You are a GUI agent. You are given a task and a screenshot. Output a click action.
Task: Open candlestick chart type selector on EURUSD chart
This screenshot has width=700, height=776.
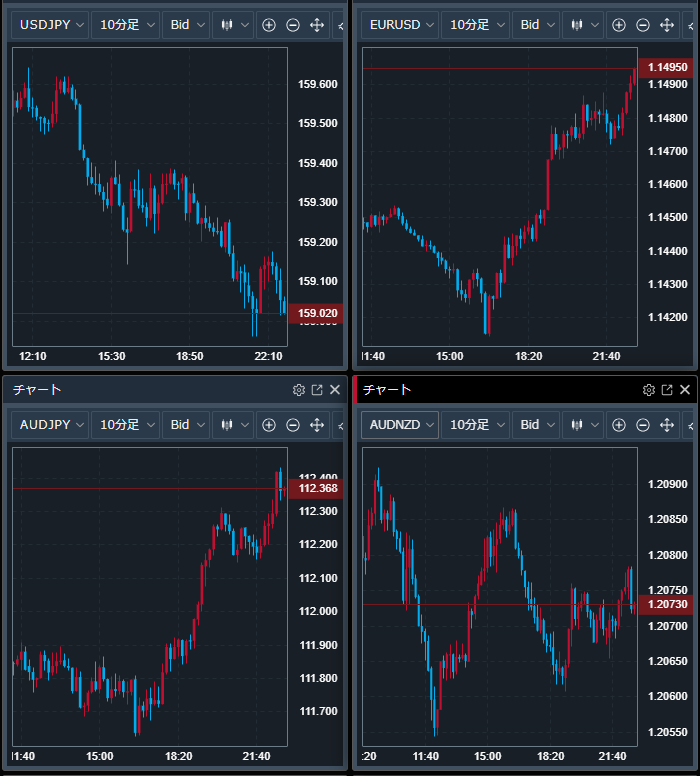pos(583,25)
